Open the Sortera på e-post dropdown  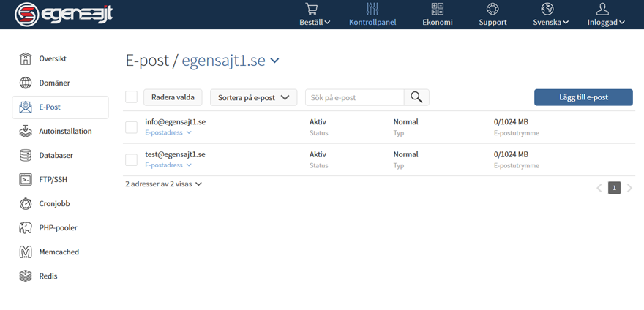tap(253, 98)
